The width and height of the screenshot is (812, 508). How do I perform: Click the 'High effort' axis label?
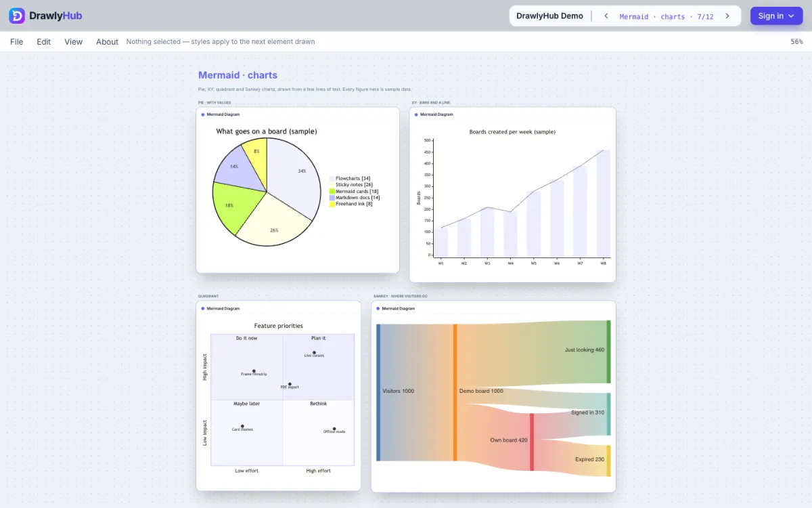(319, 471)
